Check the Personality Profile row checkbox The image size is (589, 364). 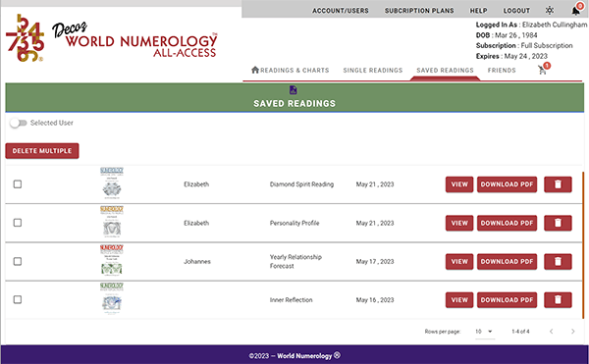pyautogui.click(x=18, y=223)
